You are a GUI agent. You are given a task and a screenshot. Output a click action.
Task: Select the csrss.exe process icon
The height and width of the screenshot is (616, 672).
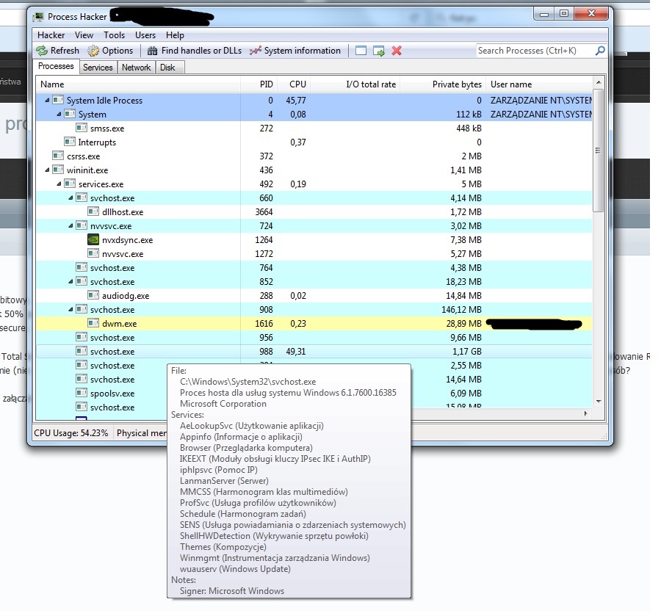(x=58, y=156)
